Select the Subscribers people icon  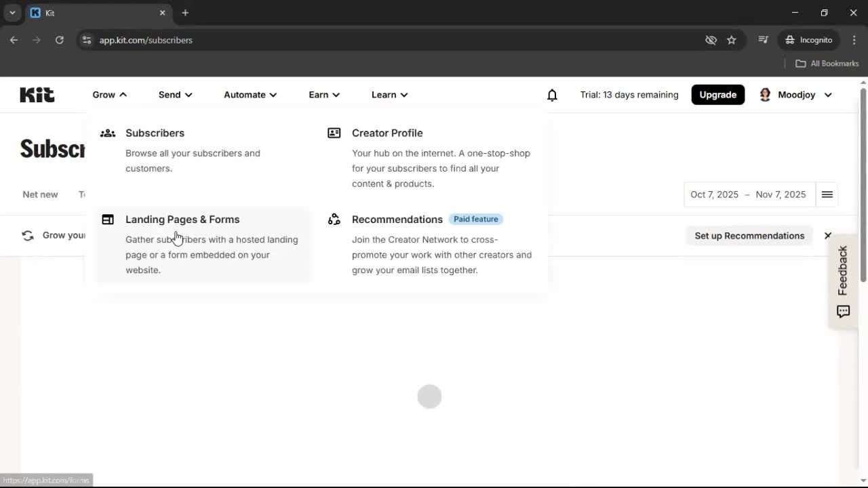pos(108,133)
